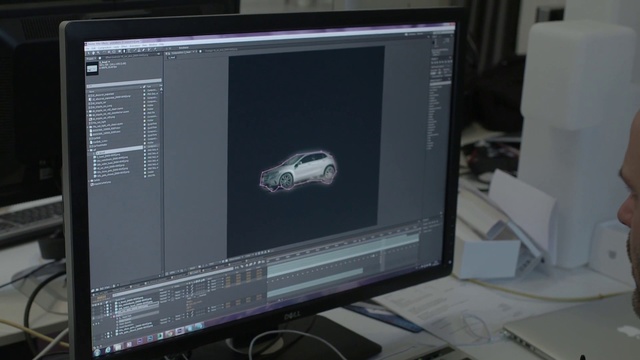Select the Hand tool
Screen dimensions: 640x360
point(93,53)
